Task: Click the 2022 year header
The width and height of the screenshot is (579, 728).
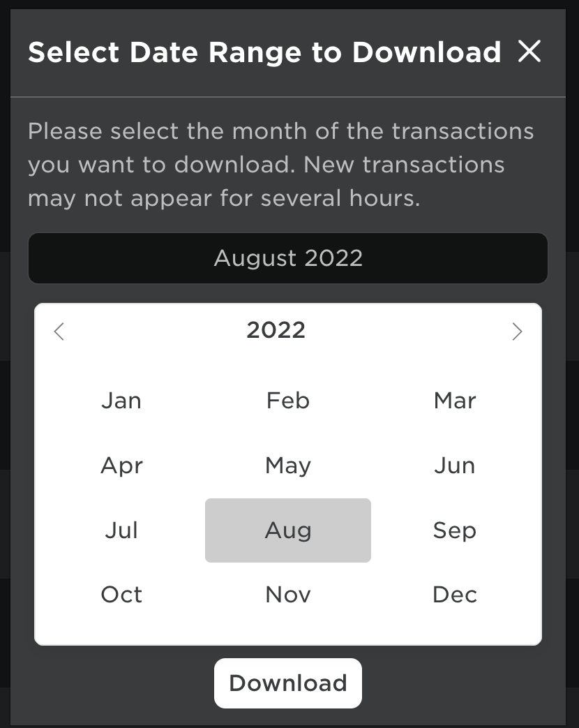Action: (276, 330)
